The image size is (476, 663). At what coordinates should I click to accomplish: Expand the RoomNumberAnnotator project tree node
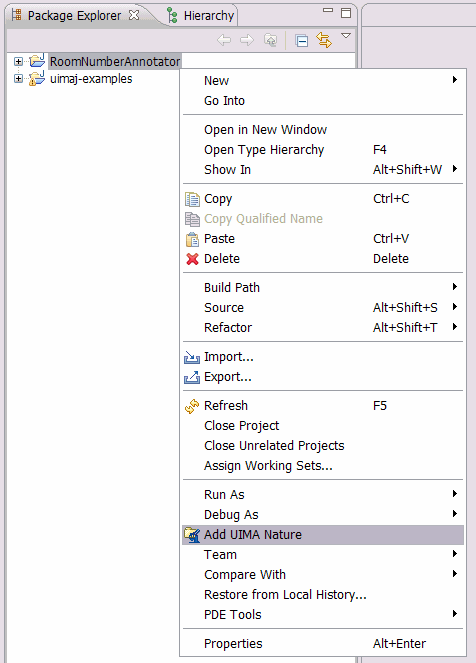(18, 61)
